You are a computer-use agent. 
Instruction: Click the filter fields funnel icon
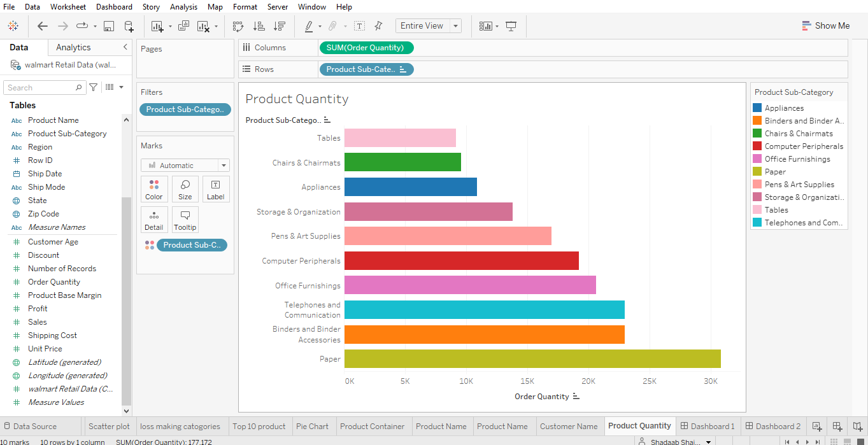(94, 87)
